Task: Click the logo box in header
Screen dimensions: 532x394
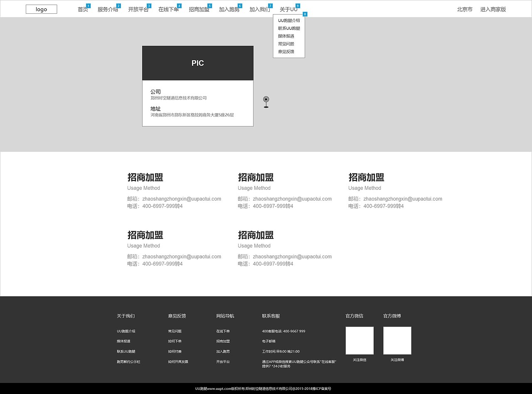Action: (41, 9)
